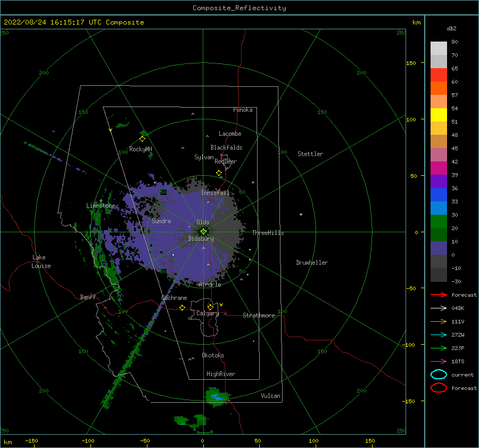Pick the royal blue swatch between 36 and 33

pyautogui.click(x=439, y=194)
